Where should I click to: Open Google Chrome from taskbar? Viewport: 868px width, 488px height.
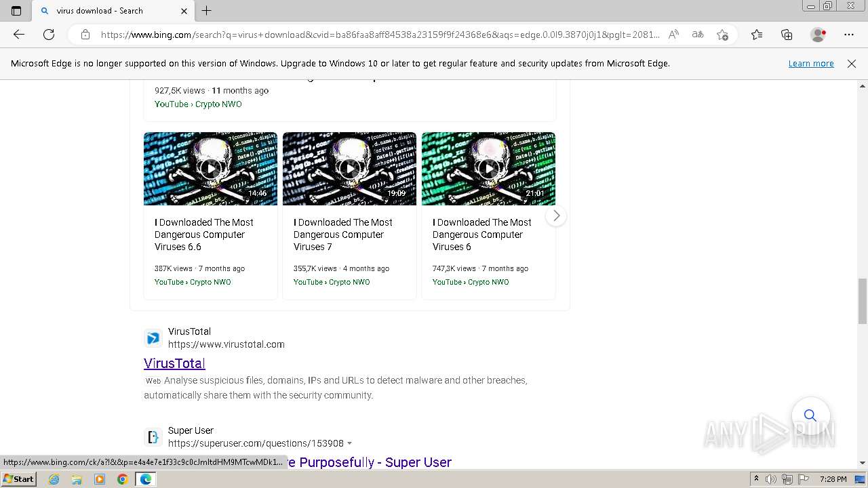[123, 479]
